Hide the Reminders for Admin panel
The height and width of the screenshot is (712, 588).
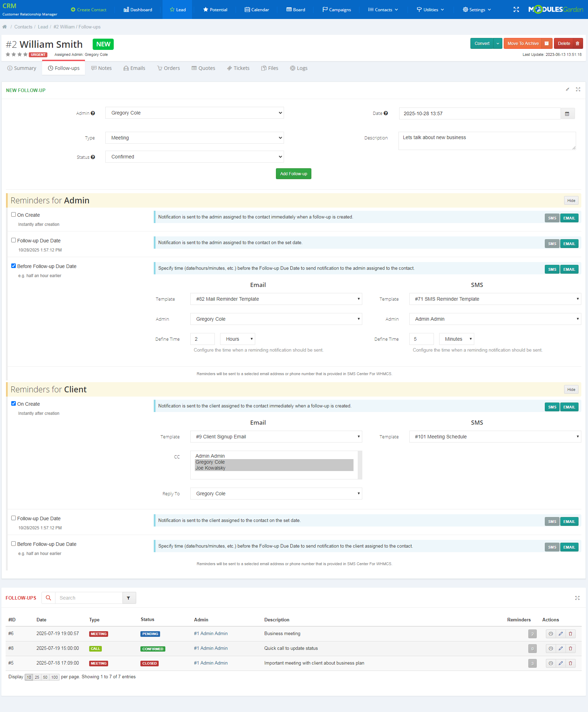(x=571, y=200)
